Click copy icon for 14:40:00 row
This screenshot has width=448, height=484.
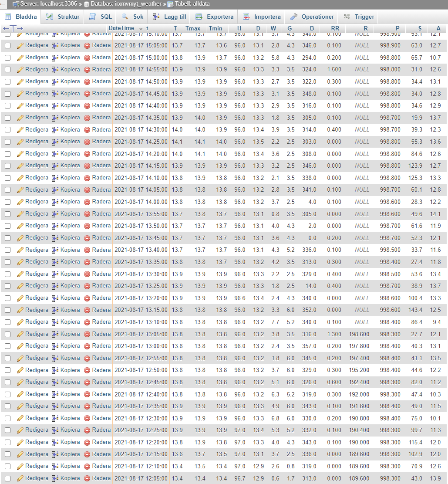(55, 106)
